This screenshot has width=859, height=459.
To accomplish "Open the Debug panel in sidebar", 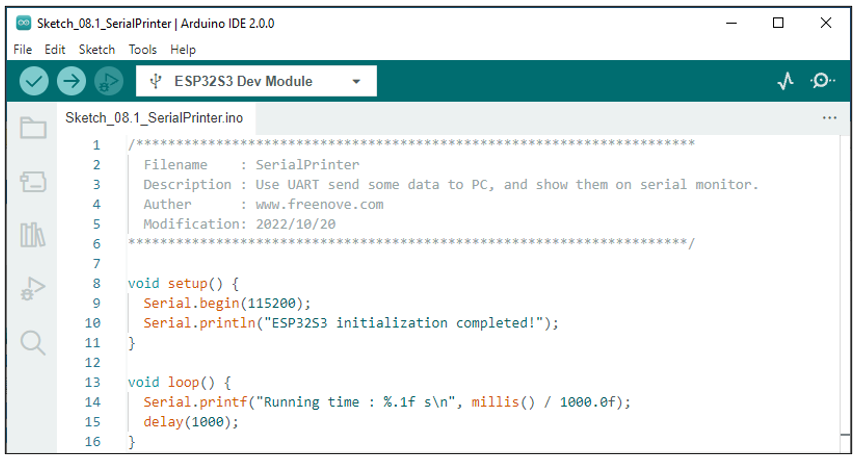I will click(33, 288).
